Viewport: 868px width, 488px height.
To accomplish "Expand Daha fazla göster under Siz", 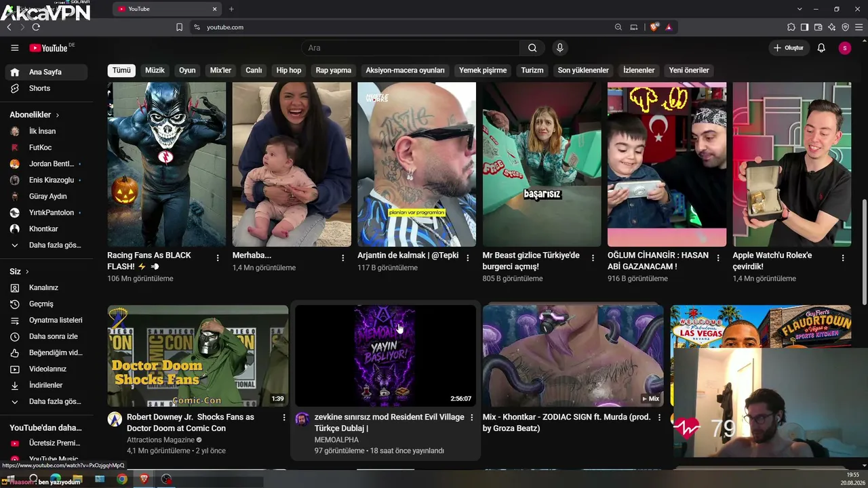I will click(46, 402).
